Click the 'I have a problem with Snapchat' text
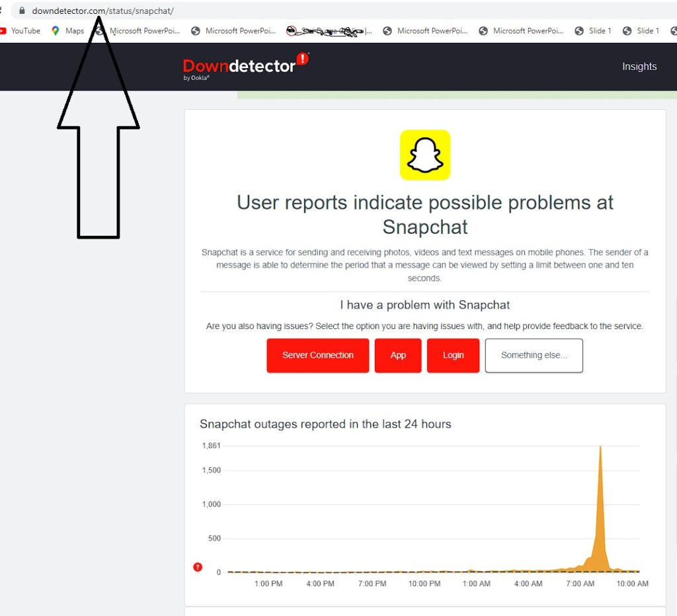Viewport: 677px width, 616px height. click(x=425, y=305)
